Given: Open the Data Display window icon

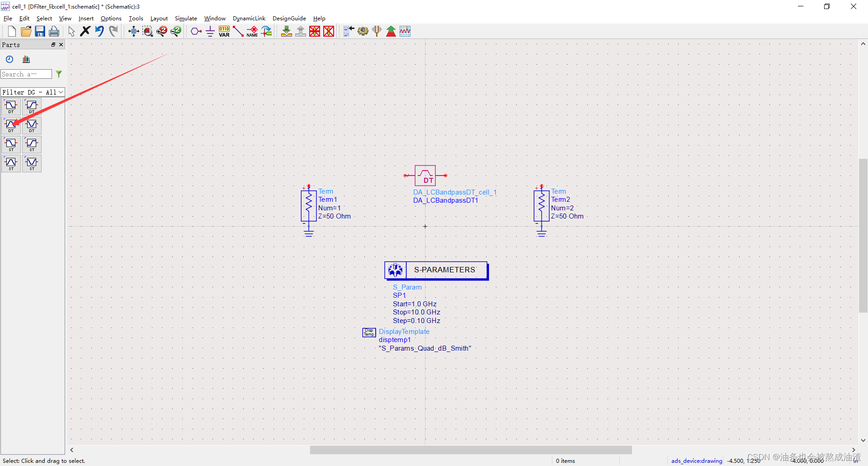Looking at the screenshot, I should (x=405, y=31).
